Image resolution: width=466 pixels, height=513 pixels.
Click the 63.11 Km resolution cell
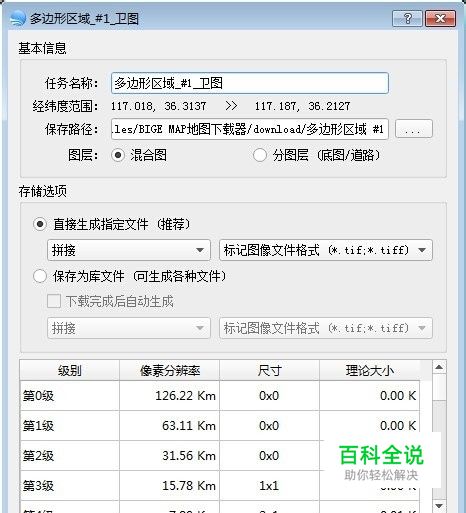tap(170, 426)
